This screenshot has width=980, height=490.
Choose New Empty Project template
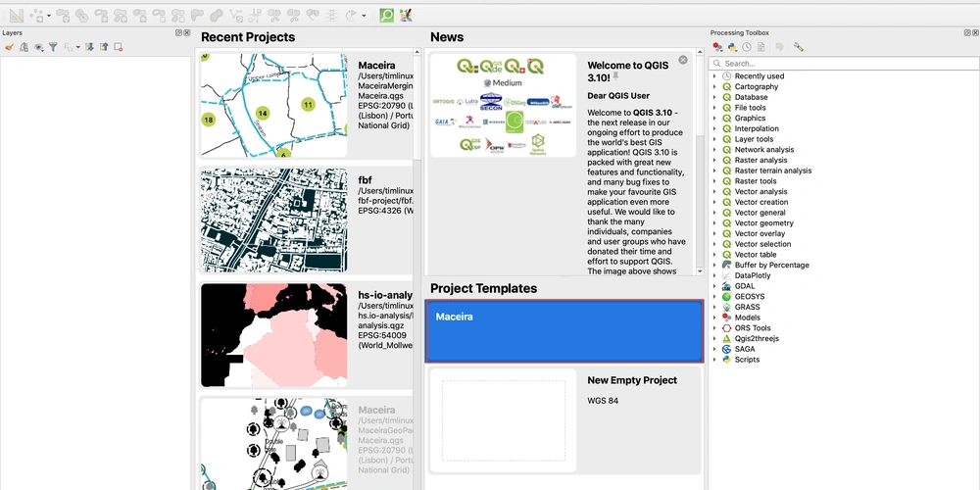pyautogui.click(x=564, y=420)
